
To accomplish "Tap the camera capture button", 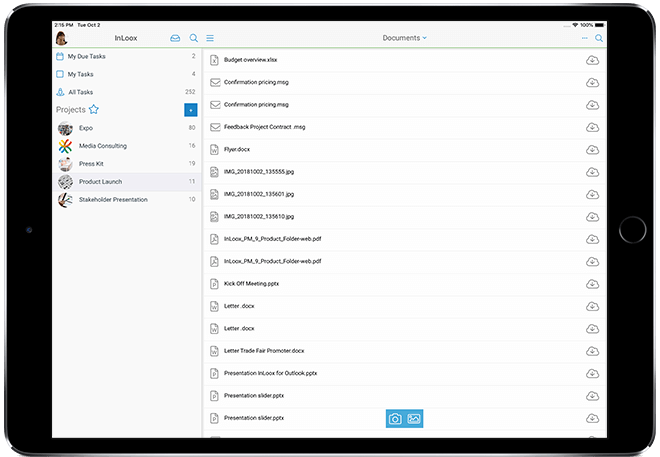I will tap(395, 419).
